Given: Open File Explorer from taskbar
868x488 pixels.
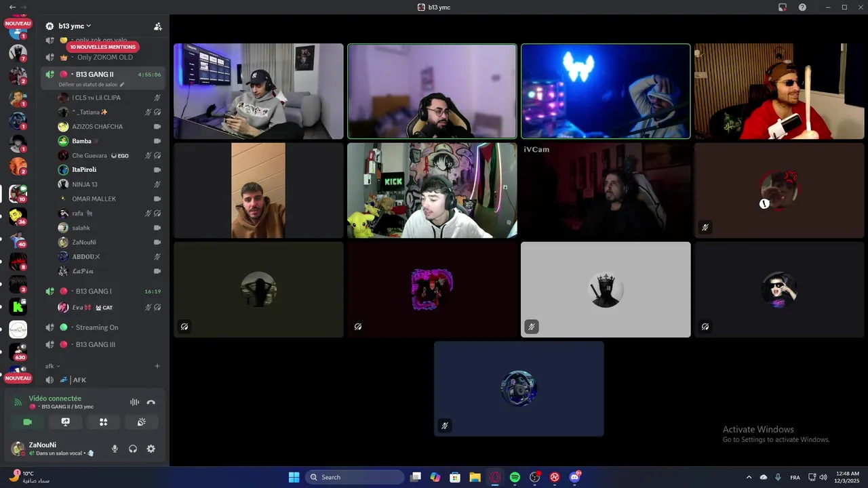Looking at the screenshot, I should (x=475, y=477).
